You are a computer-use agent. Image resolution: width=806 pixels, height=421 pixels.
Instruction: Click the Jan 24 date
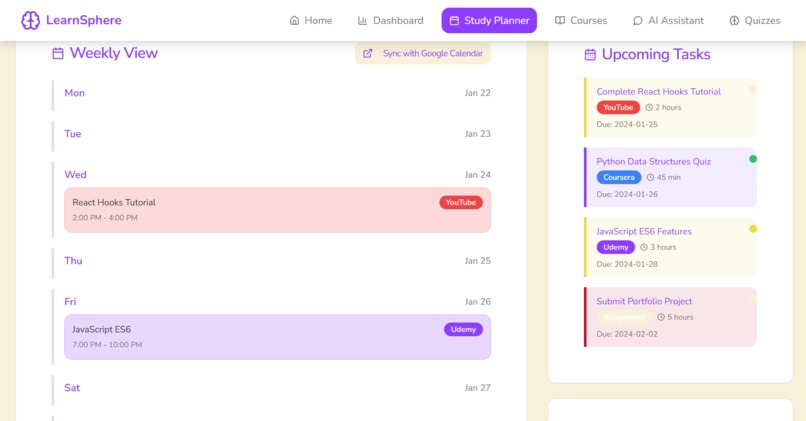(478, 175)
